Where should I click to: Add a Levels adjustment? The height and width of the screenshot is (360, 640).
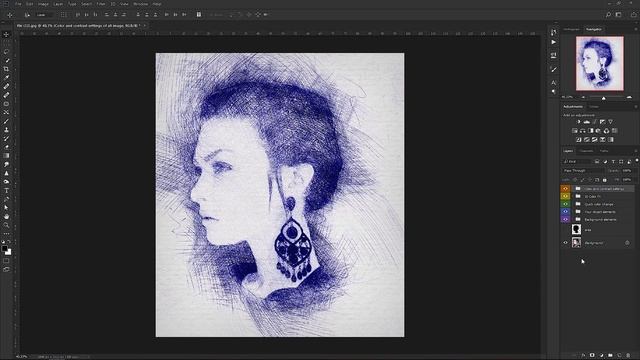(x=587, y=122)
